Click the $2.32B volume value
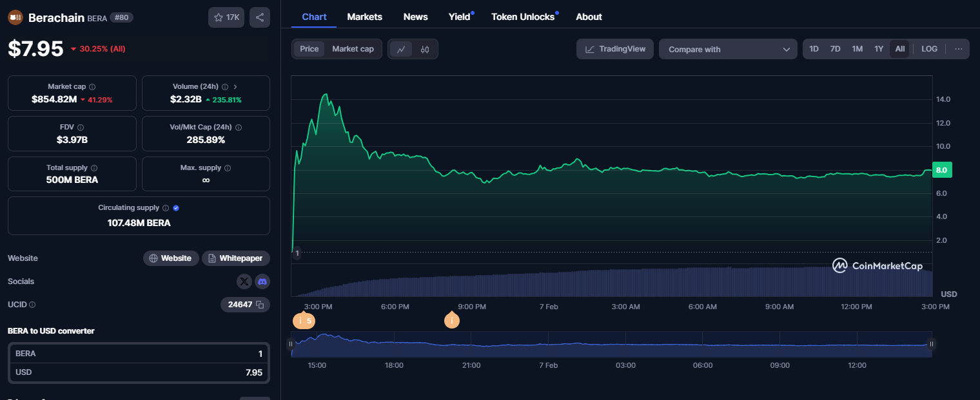 tap(186, 99)
